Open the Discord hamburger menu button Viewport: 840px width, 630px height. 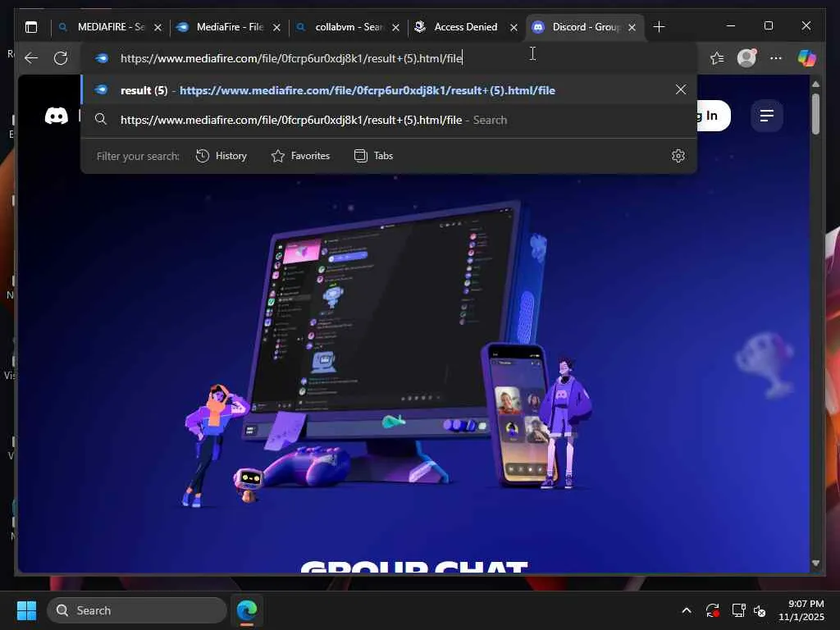767,115
